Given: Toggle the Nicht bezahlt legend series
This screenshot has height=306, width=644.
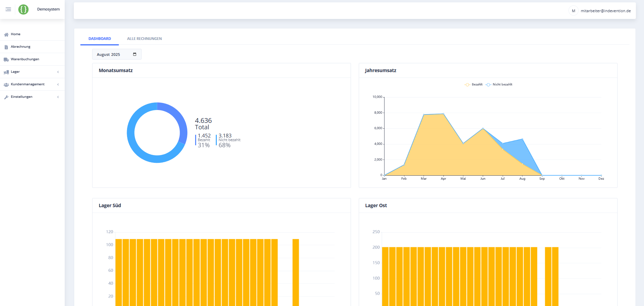Looking at the screenshot, I should 499,85.
